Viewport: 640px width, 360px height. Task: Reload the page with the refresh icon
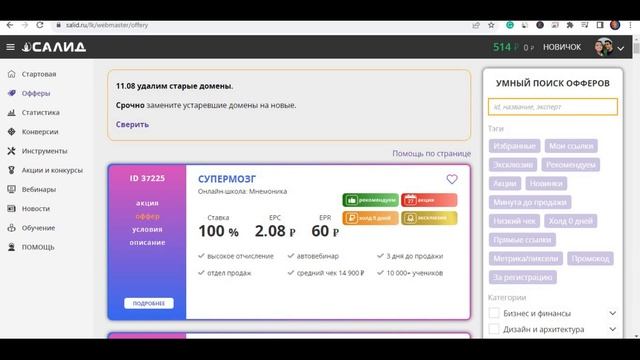point(40,25)
